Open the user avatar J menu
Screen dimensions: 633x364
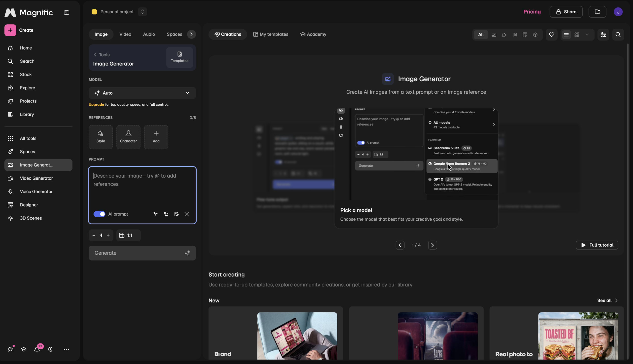coord(618,12)
